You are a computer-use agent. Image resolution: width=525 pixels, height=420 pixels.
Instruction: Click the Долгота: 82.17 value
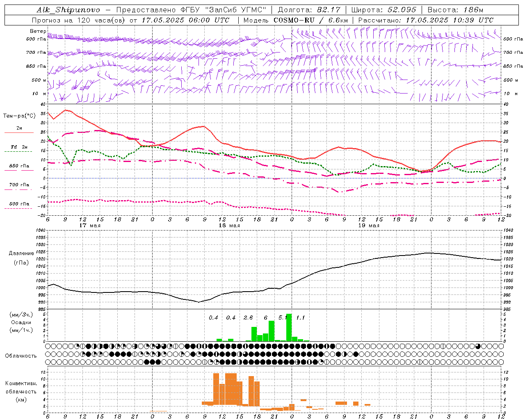(309, 10)
